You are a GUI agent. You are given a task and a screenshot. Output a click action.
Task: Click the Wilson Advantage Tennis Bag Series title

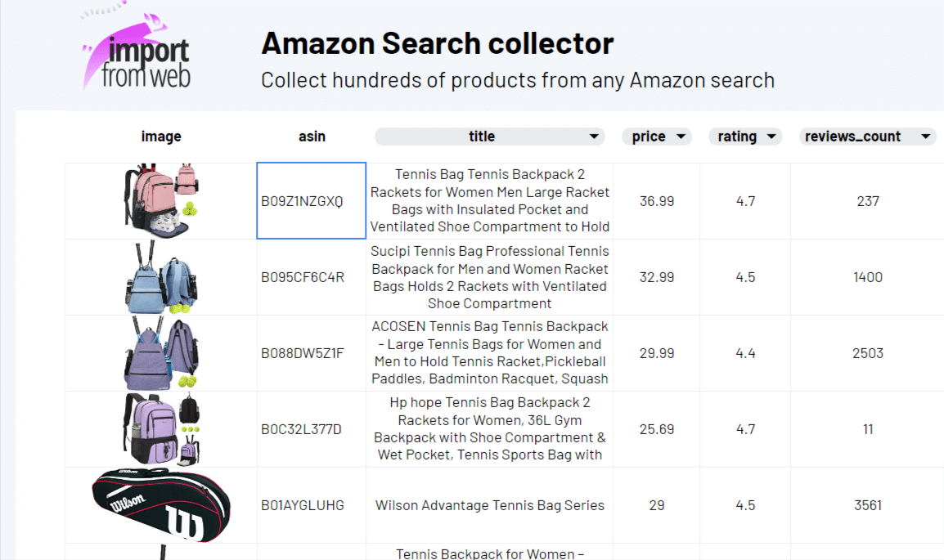point(489,505)
